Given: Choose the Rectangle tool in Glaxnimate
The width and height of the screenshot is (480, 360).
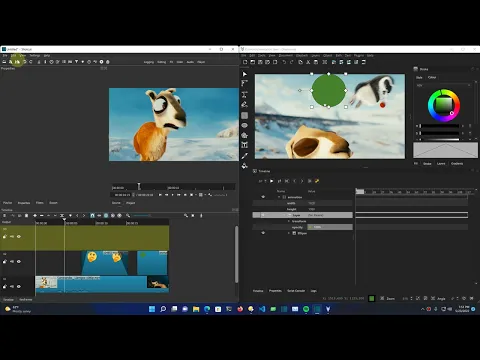Looking at the screenshot, I should point(244,115).
